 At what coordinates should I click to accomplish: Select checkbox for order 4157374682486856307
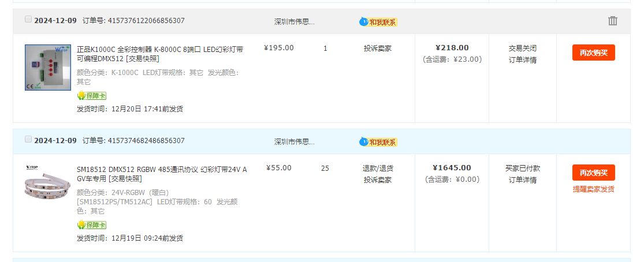28,139
